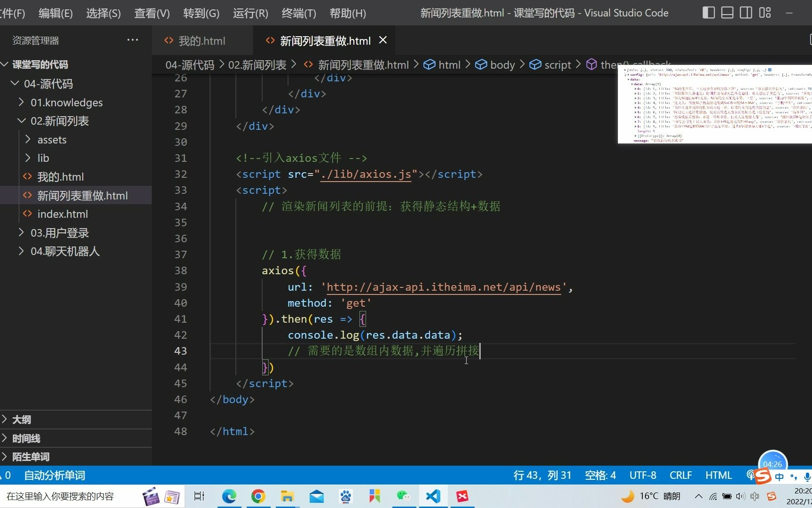Open red X app in taskbar
The width and height of the screenshot is (812, 508).
coord(462,496)
